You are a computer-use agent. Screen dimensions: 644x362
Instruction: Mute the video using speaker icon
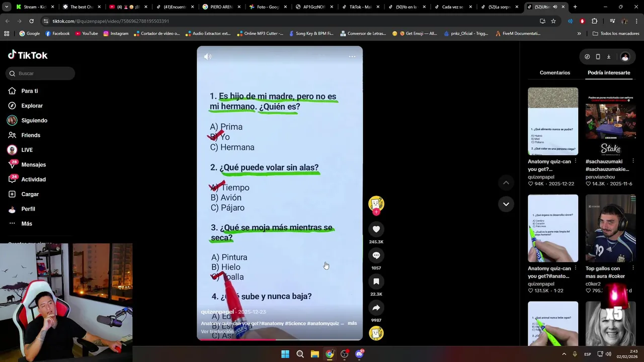tap(207, 57)
